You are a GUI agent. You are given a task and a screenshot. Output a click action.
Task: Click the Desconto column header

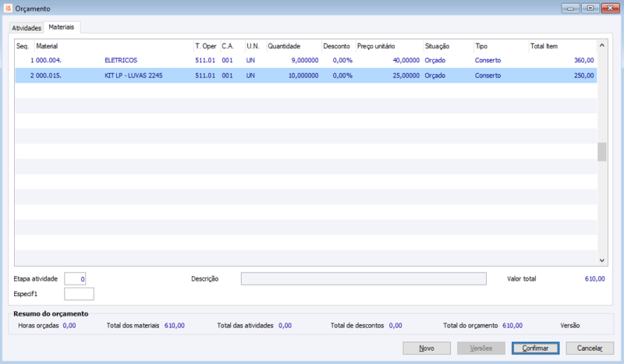(337, 46)
